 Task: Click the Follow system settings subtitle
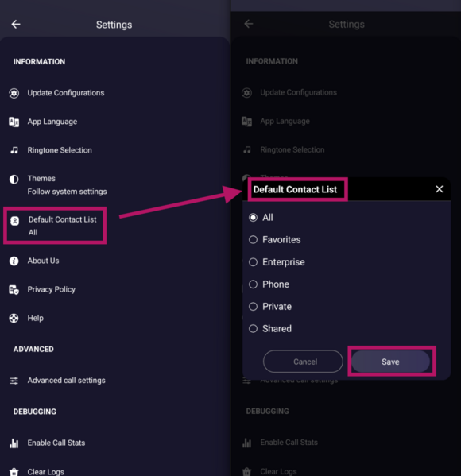[67, 192]
